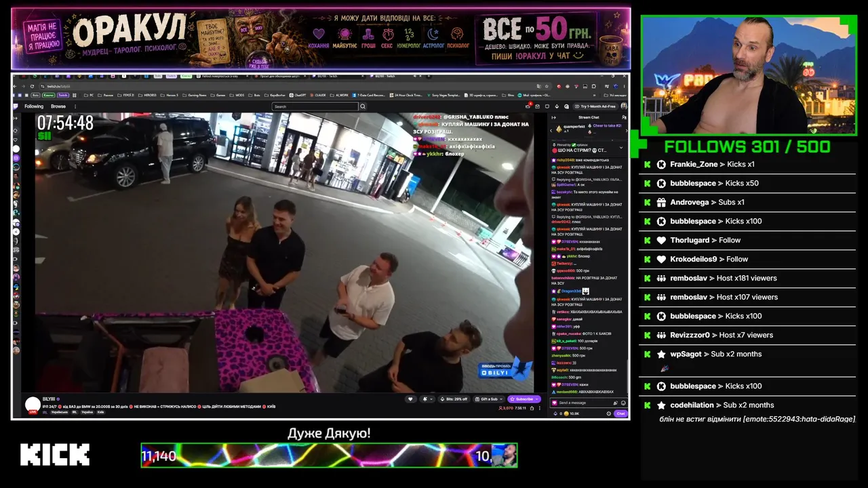Open the three-dot menu beside Browse
Viewport: 868px width, 488px height.
[x=75, y=106]
